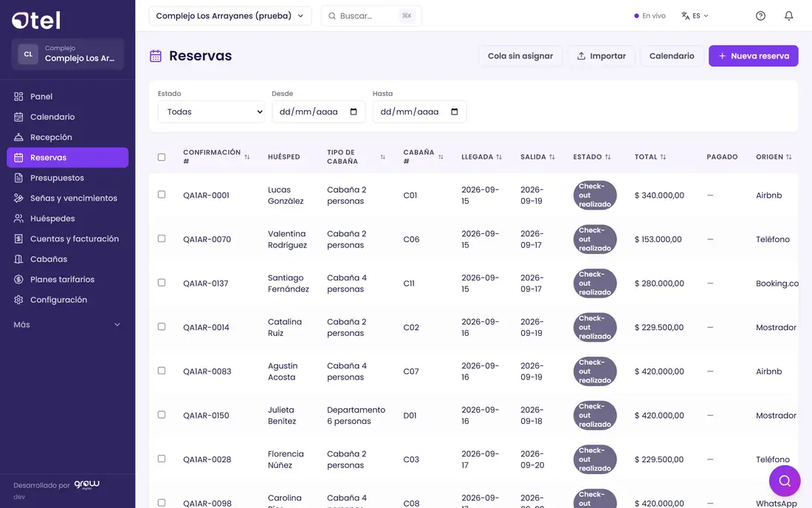
Task: Click cabin D01 cell
Action: click(410, 415)
